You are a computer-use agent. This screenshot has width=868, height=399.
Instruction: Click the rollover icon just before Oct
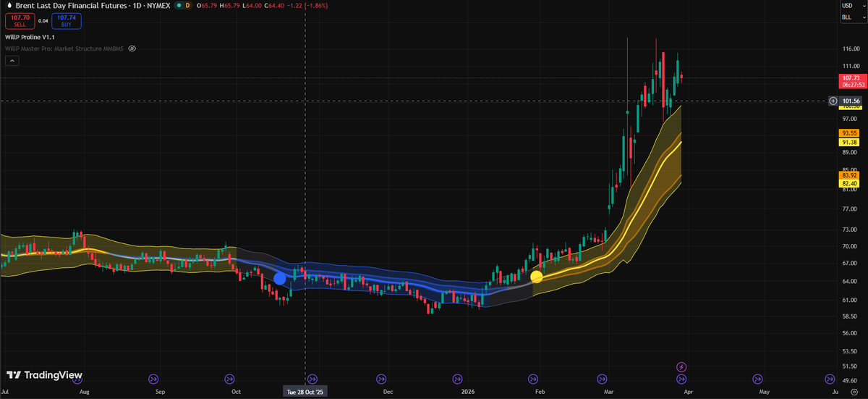[x=229, y=378]
